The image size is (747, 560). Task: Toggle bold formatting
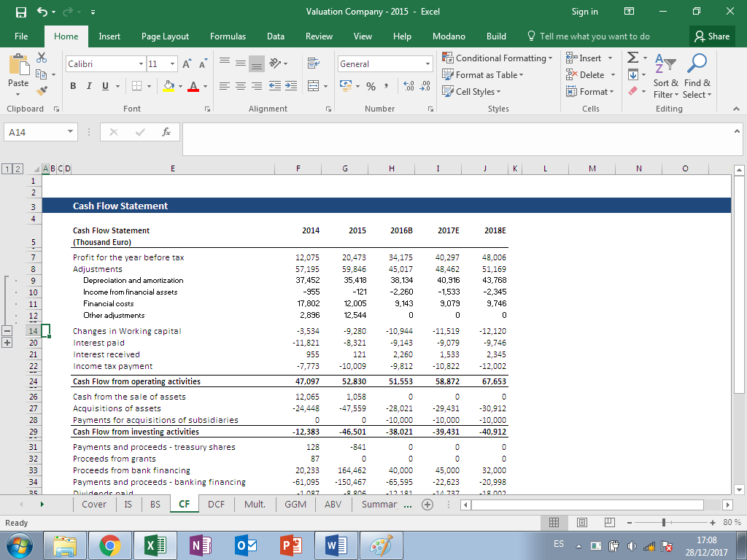pyautogui.click(x=72, y=86)
